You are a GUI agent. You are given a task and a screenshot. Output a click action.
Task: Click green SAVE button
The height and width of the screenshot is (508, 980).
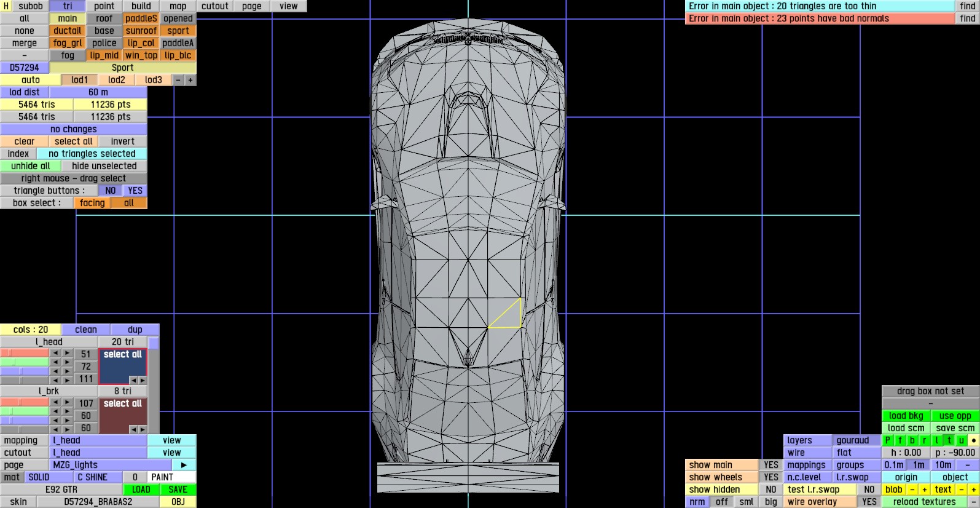click(178, 490)
